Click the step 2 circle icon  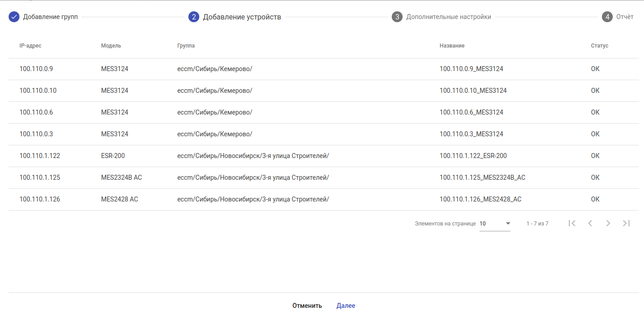194,17
